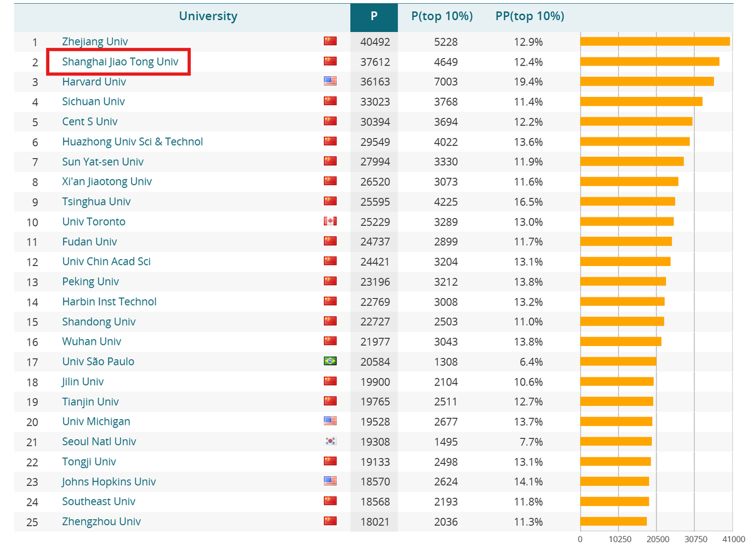Viewport: 756px width, 554px height.
Task: Click the Canada flag beside Univ Toronto
Action: pos(330,221)
